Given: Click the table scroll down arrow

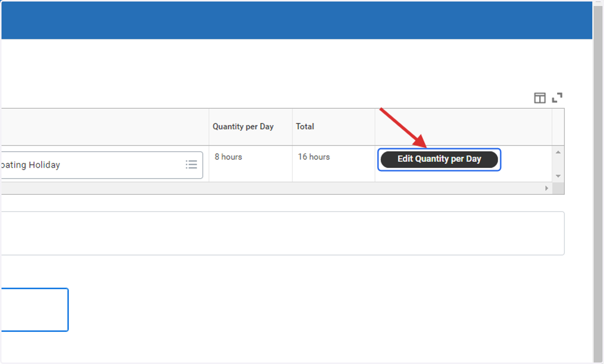Looking at the screenshot, I should pyautogui.click(x=558, y=176).
